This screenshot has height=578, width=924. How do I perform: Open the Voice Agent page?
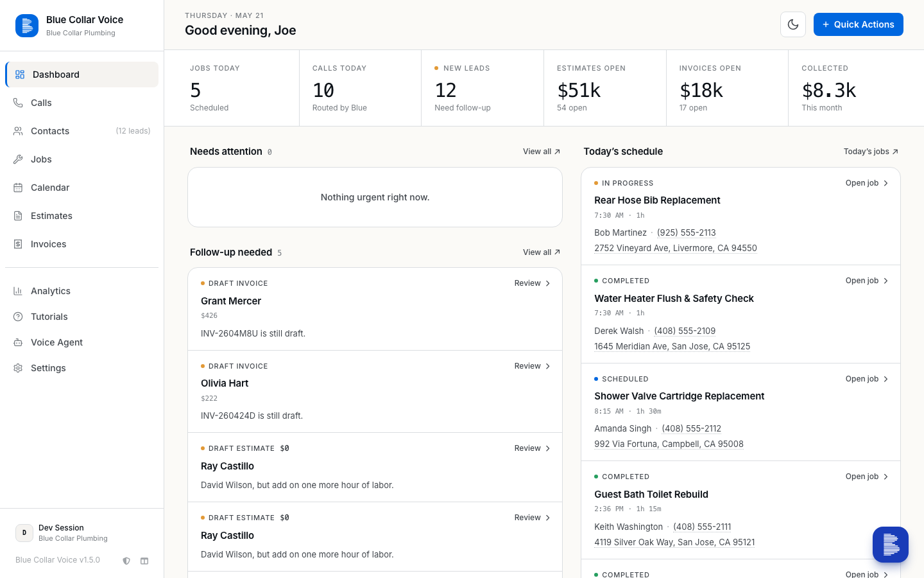point(81,342)
